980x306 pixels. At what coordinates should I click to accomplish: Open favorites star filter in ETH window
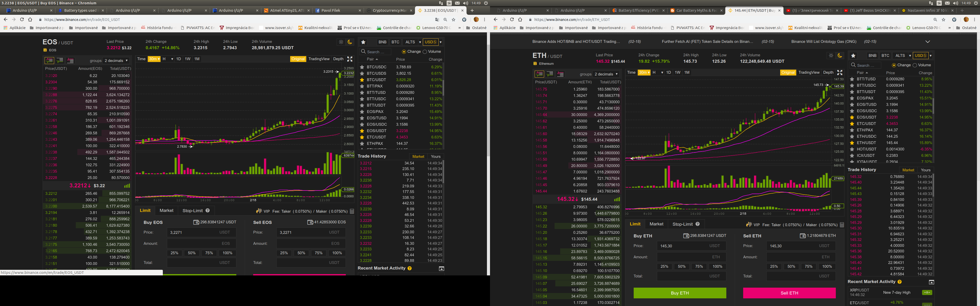(853, 56)
